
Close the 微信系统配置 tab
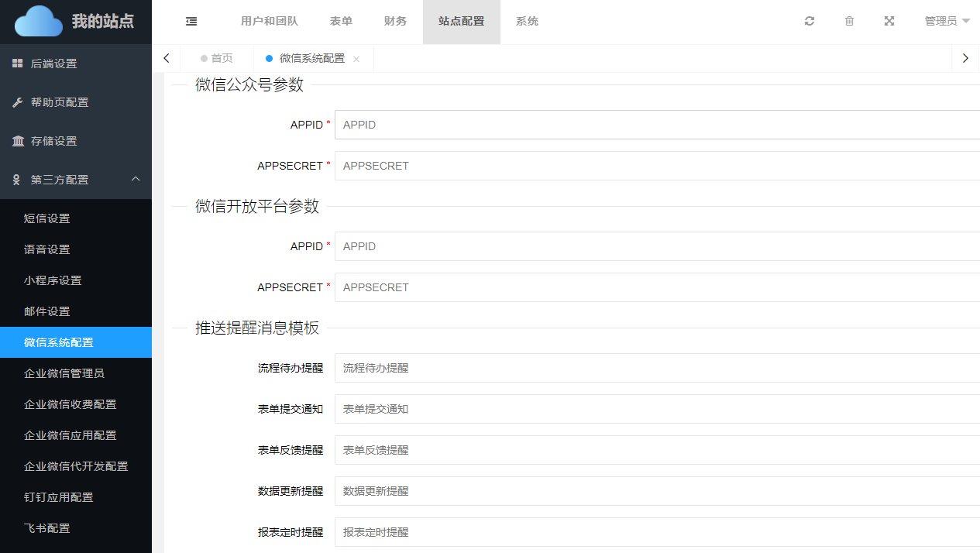point(356,59)
